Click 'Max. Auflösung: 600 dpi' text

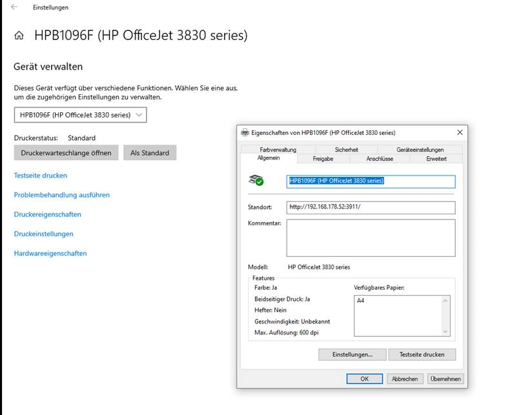coord(287,332)
